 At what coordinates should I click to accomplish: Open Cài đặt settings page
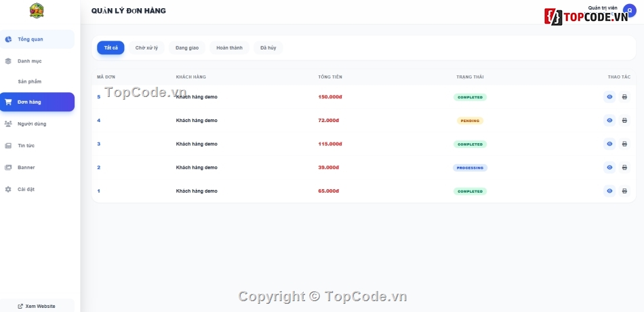point(37,189)
